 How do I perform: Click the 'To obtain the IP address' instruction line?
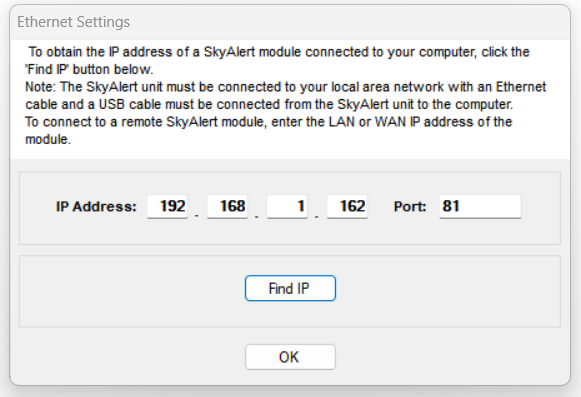pos(279,52)
